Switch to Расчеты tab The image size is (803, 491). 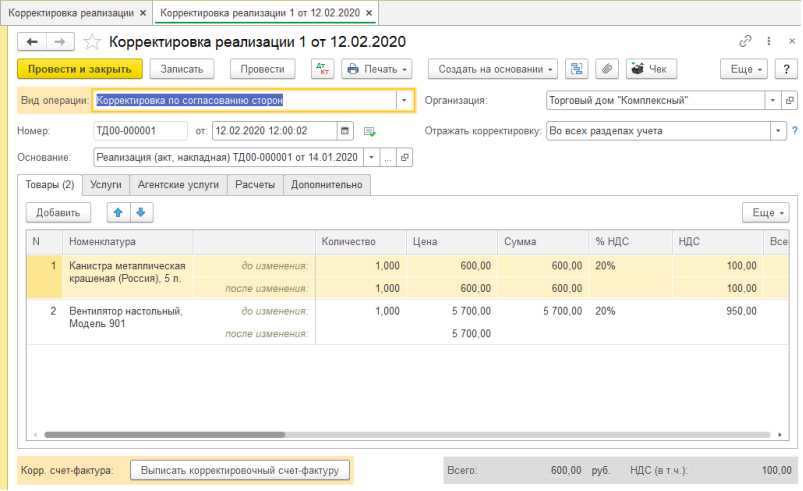click(255, 185)
